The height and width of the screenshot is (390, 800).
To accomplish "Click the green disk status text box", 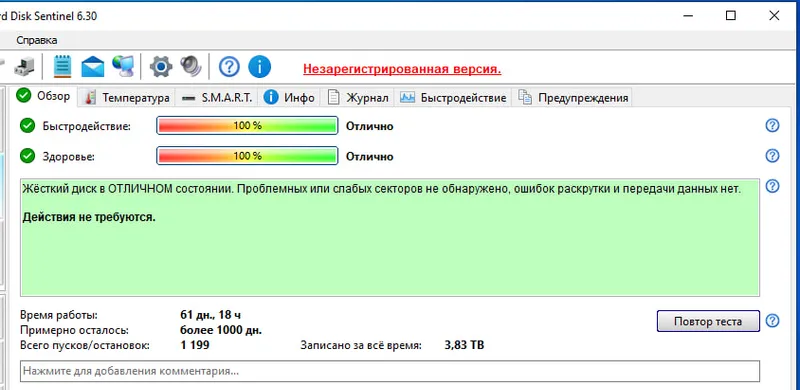I will pyautogui.click(x=390, y=237).
